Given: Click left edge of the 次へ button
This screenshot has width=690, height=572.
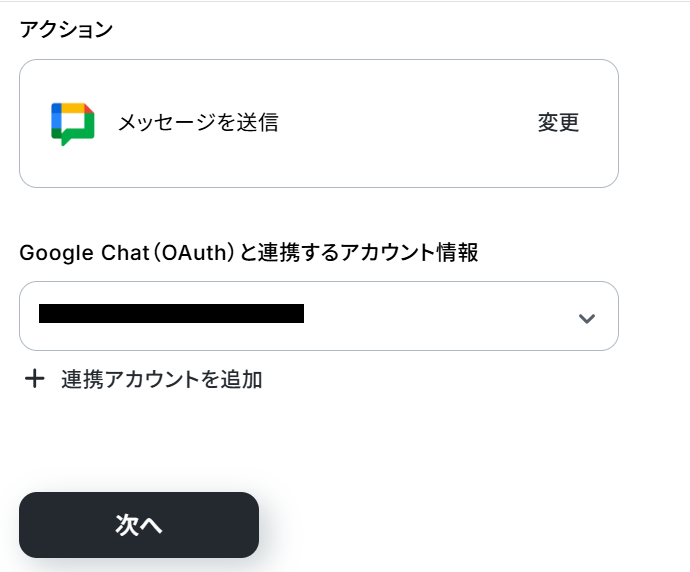Looking at the screenshot, I should (30, 525).
